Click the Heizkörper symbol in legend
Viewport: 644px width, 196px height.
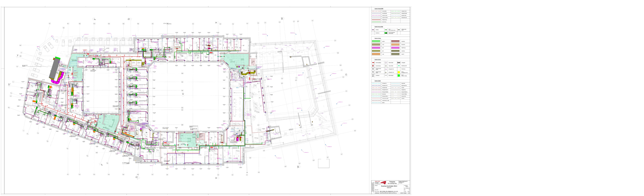[373, 30]
